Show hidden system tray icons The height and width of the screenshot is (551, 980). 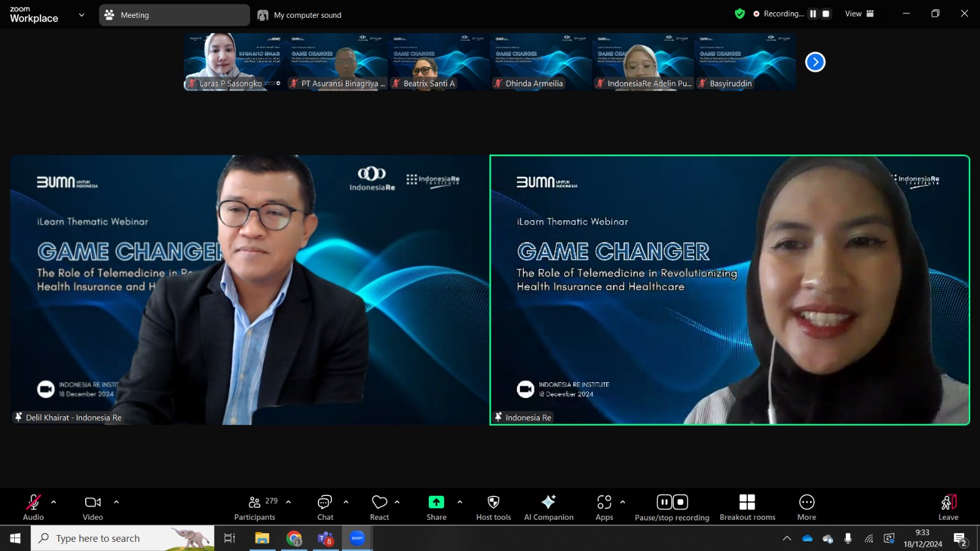click(786, 539)
